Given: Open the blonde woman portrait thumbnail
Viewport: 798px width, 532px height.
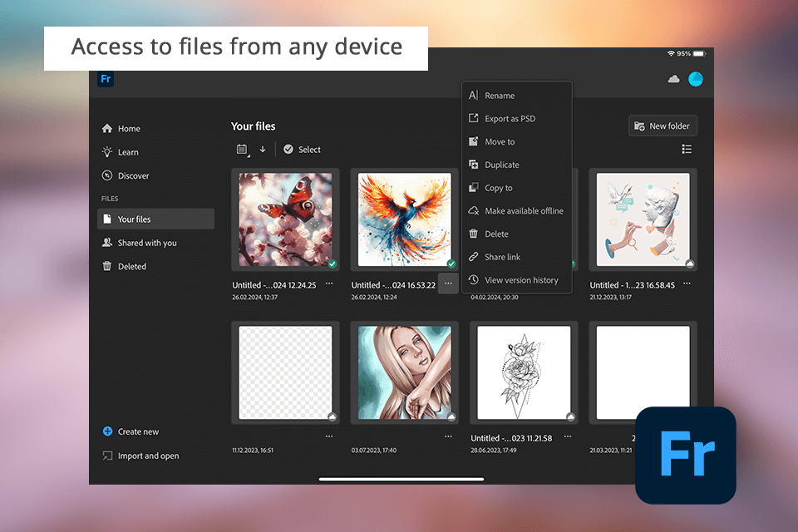Looking at the screenshot, I should [405, 372].
